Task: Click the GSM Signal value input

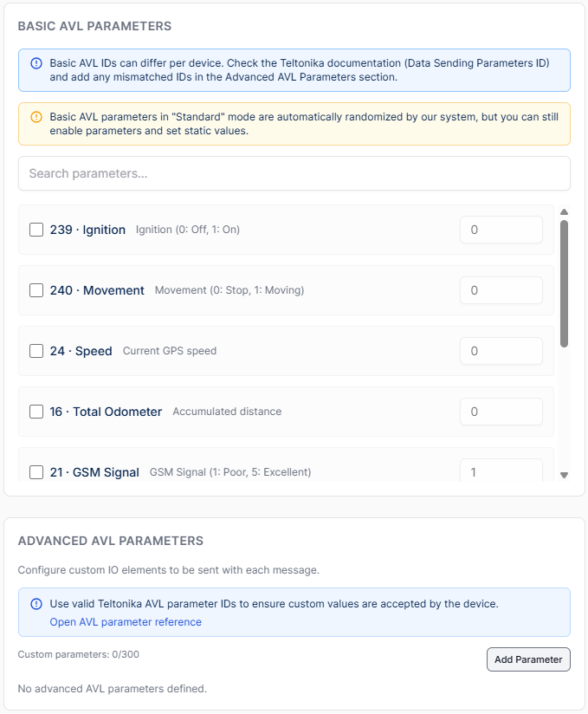Action: 501,471
